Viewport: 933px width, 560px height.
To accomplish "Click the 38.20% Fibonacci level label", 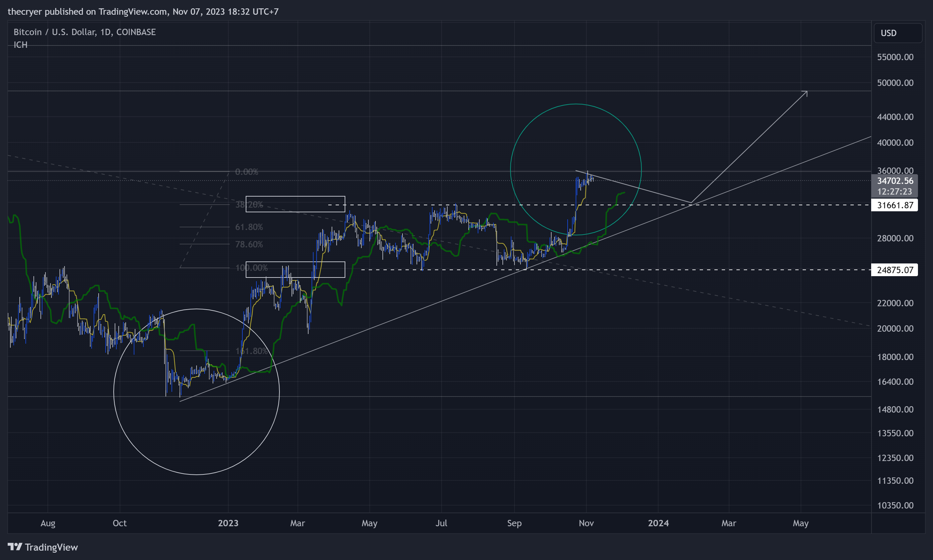I will click(249, 205).
